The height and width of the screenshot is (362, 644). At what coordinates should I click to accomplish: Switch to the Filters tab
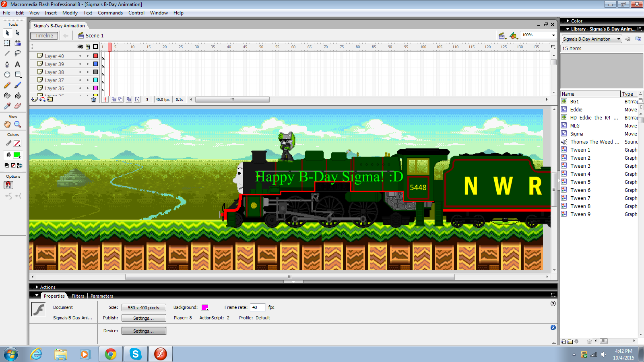tap(78, 296)
